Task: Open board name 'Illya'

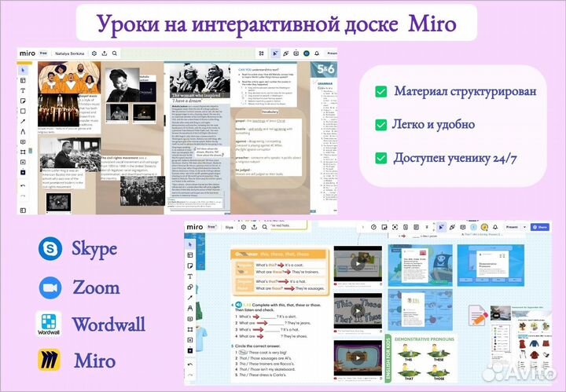Action: pyautogui.click(x=230, y=228)
